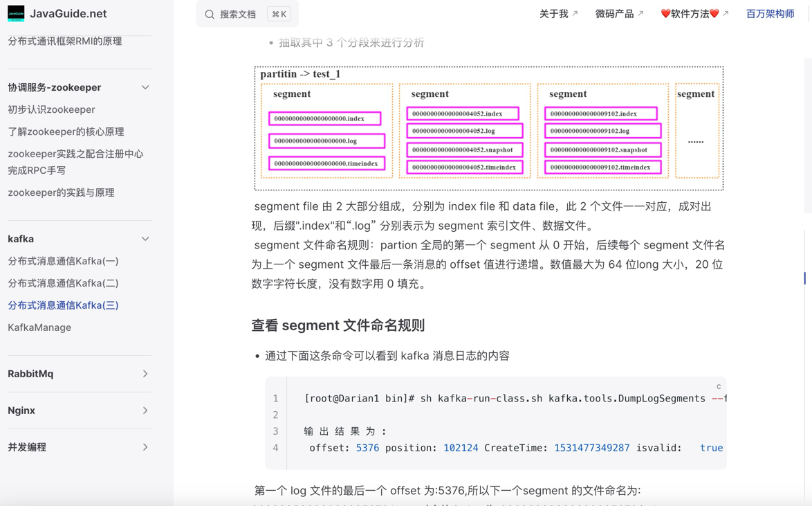Open the 搜索文档 search box
812x506 pixels.
pos(247,14)
